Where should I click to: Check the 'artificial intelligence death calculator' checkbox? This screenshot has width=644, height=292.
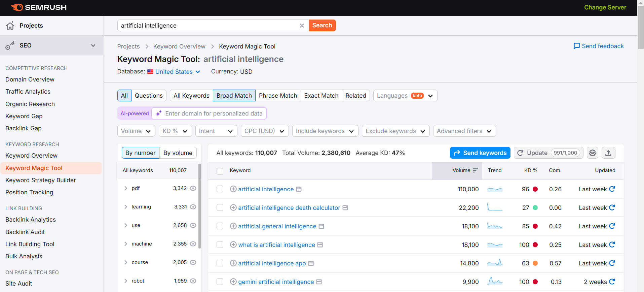[x=220, y=208]
